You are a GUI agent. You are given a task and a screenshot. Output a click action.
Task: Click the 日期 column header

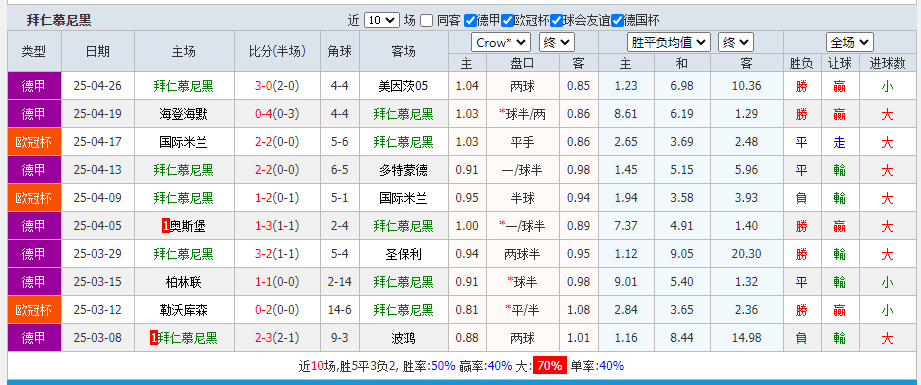[x=98, y=52]
